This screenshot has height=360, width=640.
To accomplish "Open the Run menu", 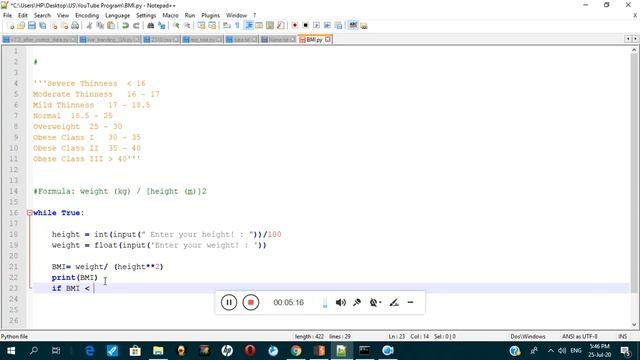I will coord(190,15).
